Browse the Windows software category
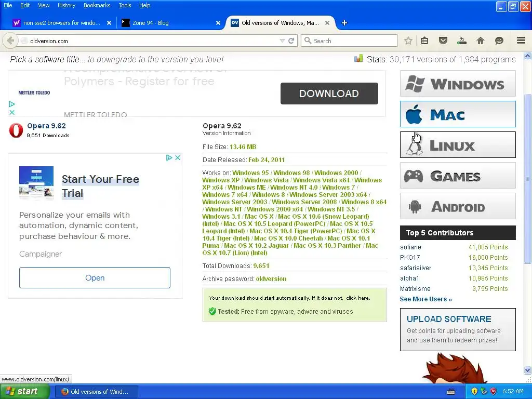This screenshot has width=532, height=399. [458, 84]
